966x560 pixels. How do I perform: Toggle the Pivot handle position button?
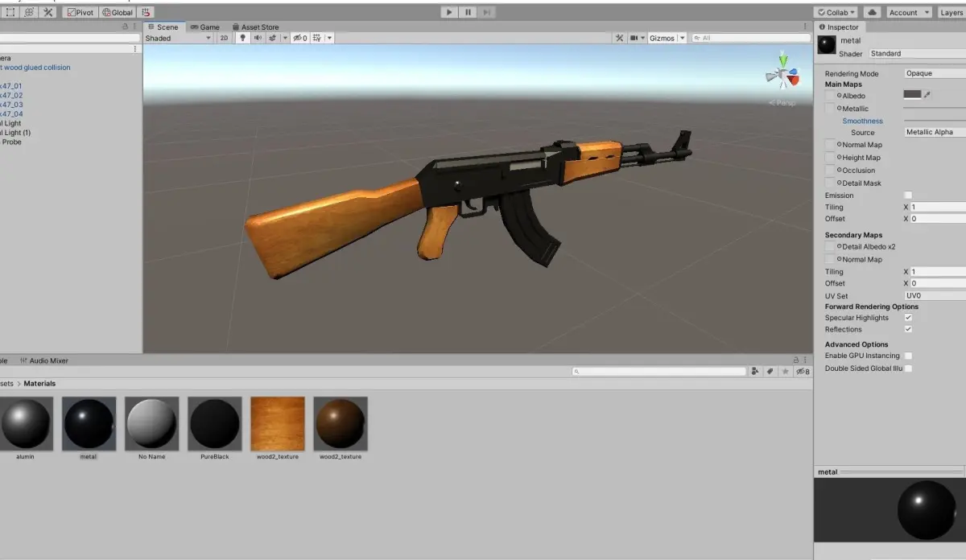79,12
